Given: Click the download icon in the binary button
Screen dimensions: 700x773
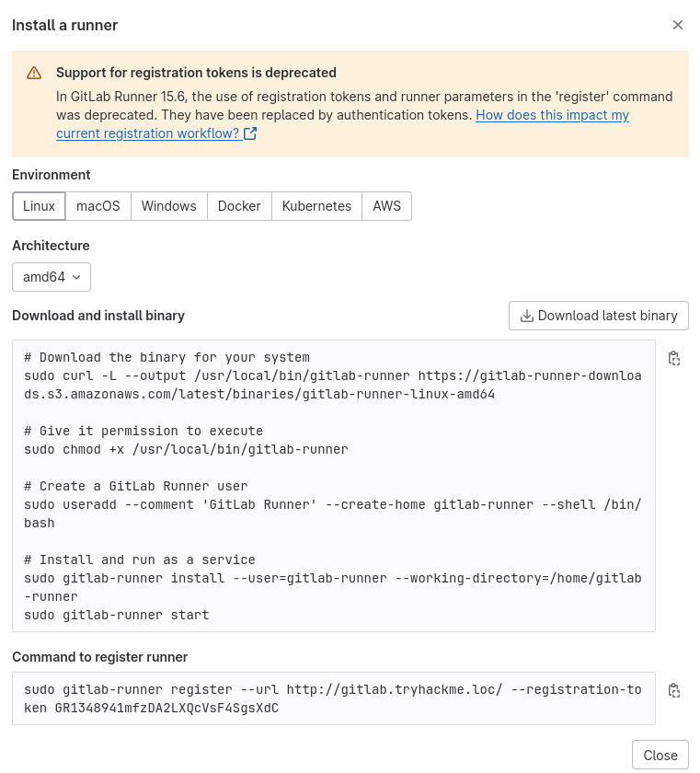Looking at the screenshot, I should (x=527, y=316).
